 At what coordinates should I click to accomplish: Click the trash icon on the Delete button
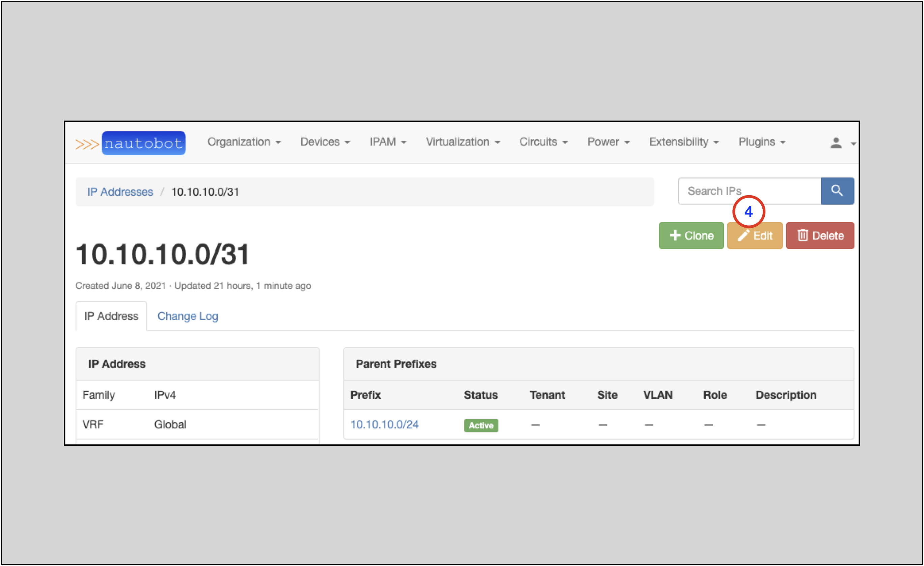[803, 235]
